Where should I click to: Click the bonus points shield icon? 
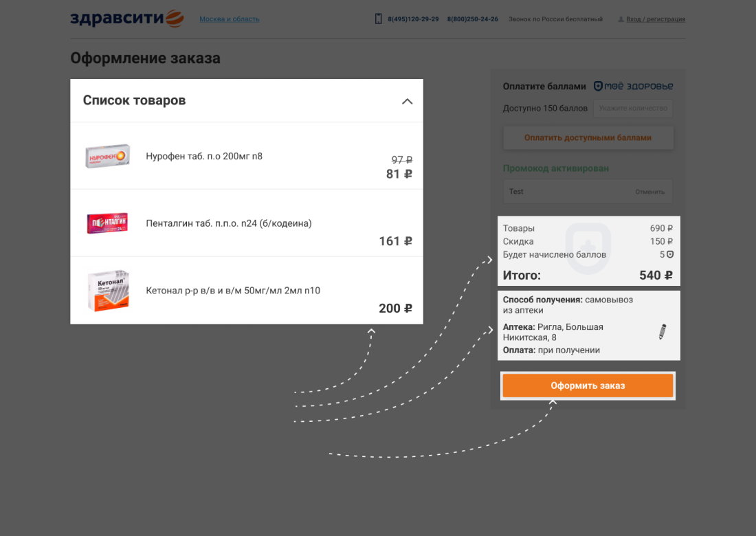[669, 254]
